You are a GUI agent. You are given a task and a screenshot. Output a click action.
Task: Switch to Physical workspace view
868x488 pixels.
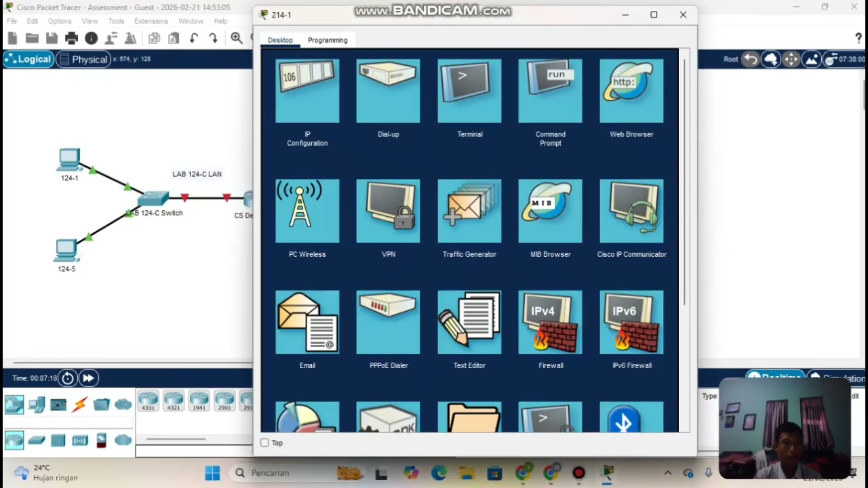point(83,60)
